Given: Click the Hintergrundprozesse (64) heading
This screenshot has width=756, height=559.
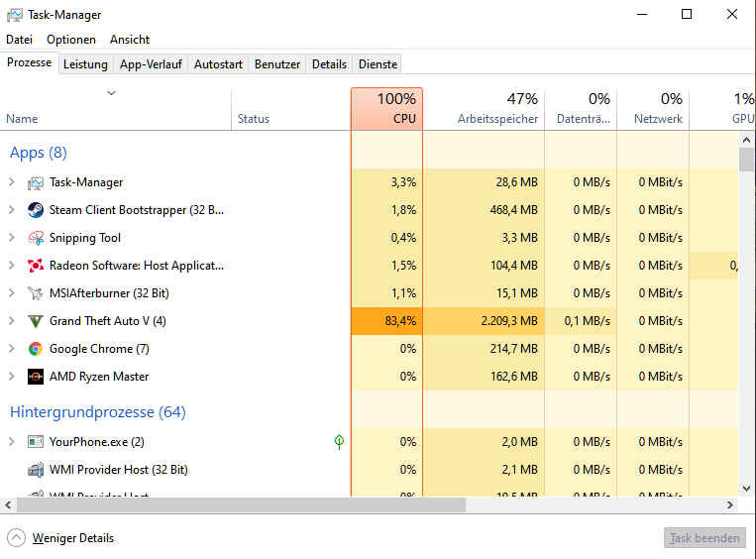Looking at the screenshot, I should [98, 412].
